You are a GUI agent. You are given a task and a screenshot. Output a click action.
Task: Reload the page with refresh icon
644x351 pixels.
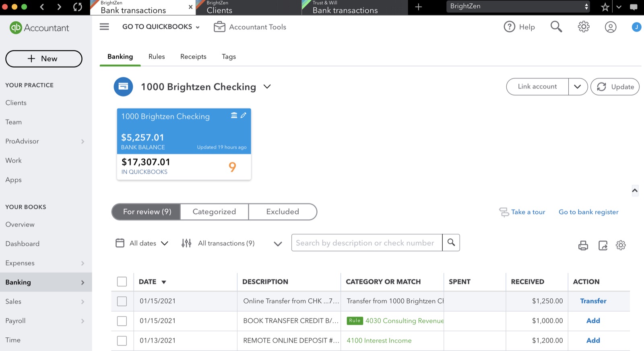point(78,7)
